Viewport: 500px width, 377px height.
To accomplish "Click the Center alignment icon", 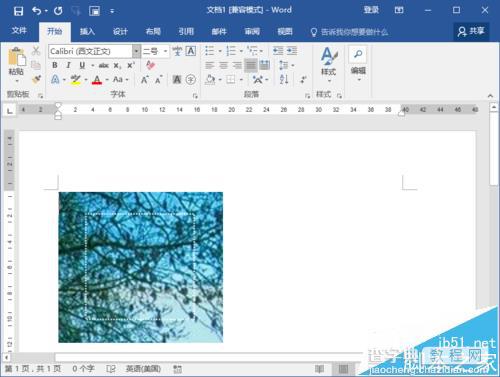I will pyautogui.click(x=223, y=65).
